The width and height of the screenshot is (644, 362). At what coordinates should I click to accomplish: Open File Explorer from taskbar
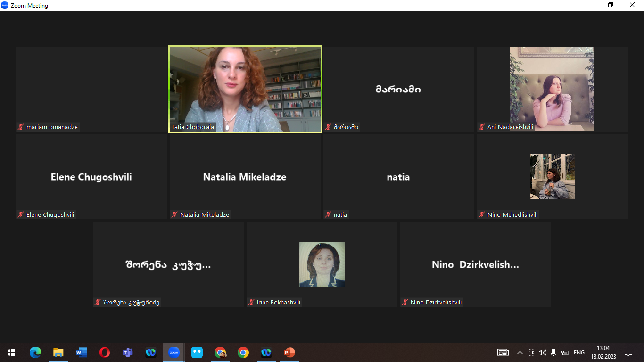coord(58,353)
